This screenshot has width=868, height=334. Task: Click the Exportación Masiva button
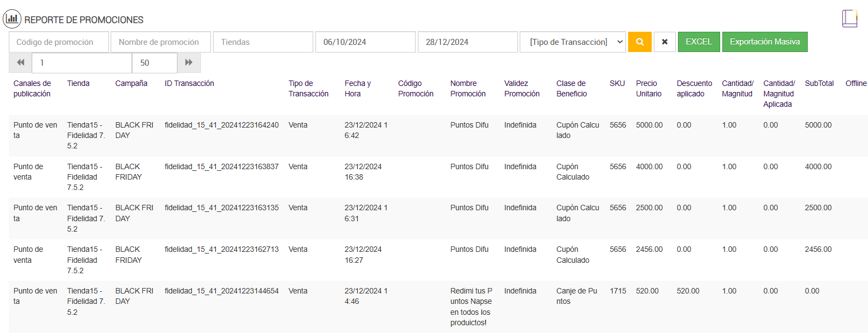[x=764, y=42]
